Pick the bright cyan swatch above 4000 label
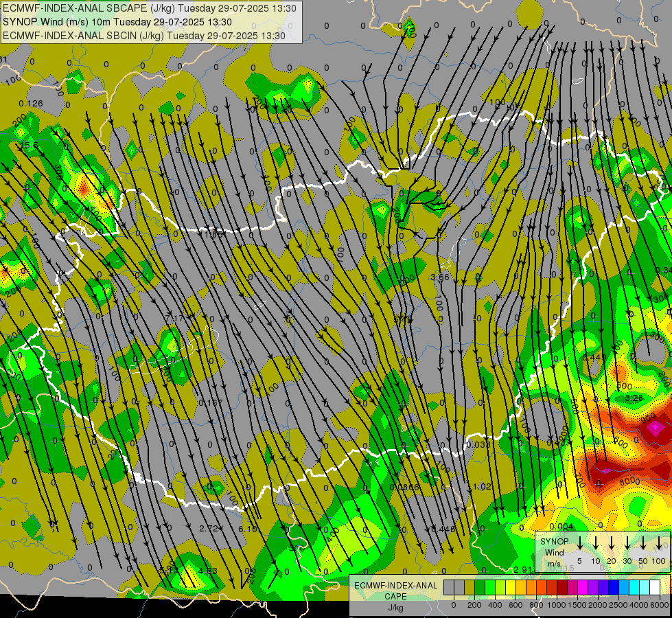The height and width of the screenshot is (618, 672). point(635,587)
